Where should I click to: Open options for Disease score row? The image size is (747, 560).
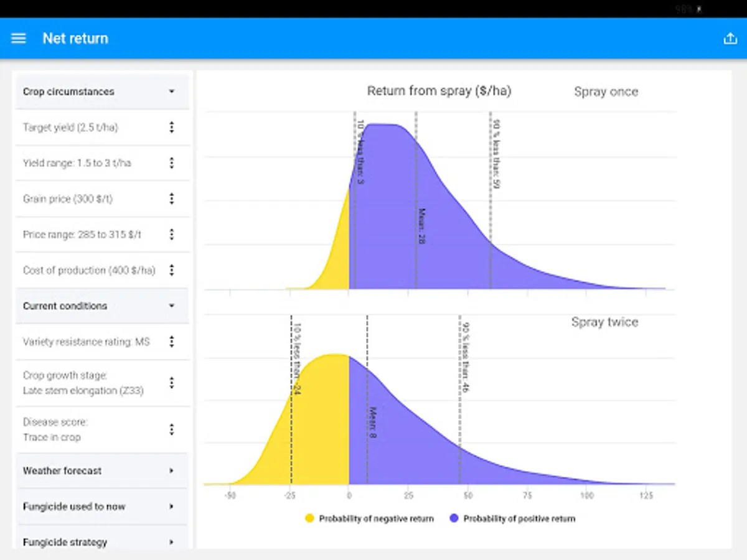point(172,429)
